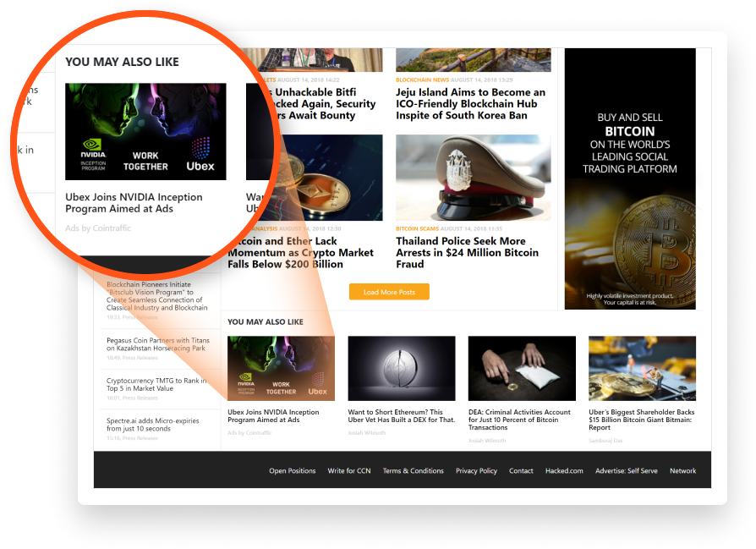Viewport: 756px width, 549px height.
Task: Open Uber's Biggest Shareholder Backs Bitmain title
Action: (641, 420)
